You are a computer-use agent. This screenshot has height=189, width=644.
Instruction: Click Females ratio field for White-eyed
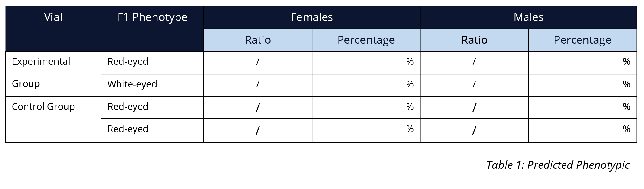click(x=258, y=85)
